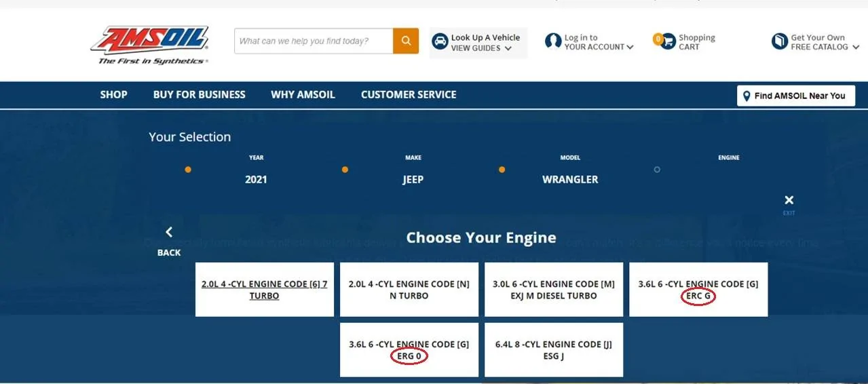Focus the search box 'What can we help you find today?'
The width and height of the screenshot is (868, 384).
314,41
